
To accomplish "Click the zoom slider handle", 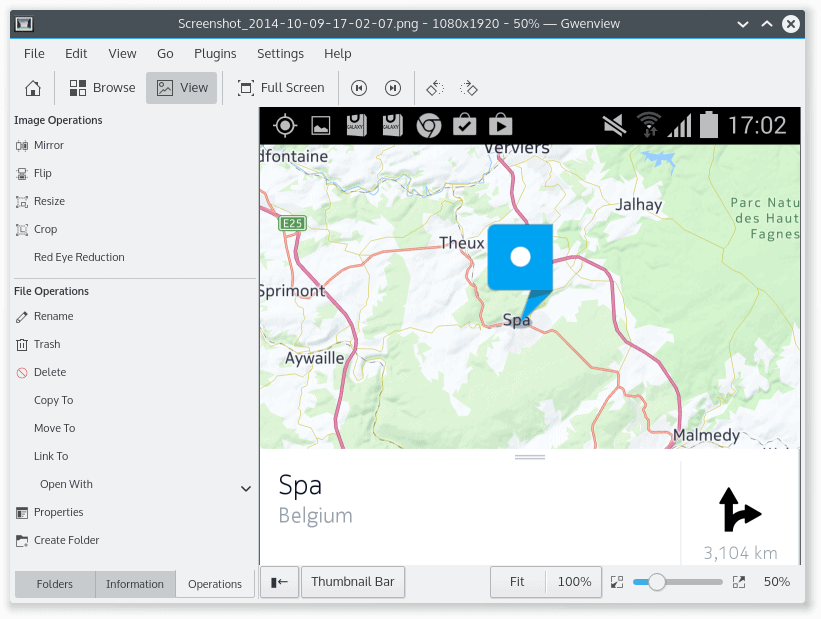I will 657,582.
